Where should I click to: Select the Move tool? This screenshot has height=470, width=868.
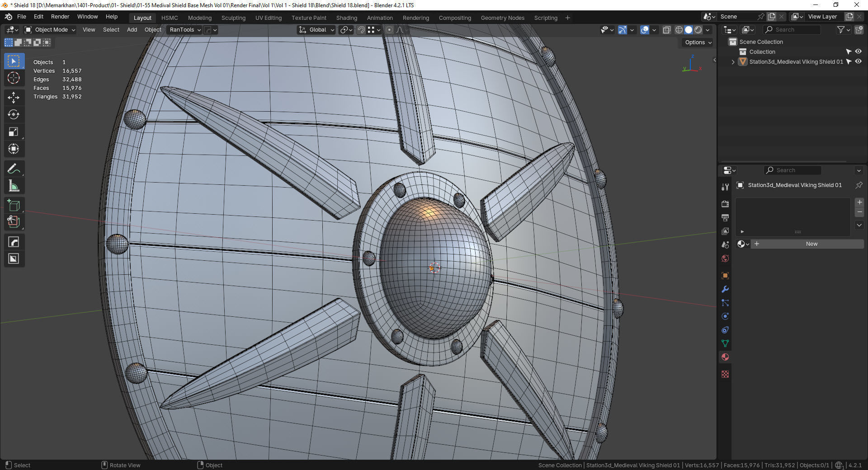tap(14, 97)
